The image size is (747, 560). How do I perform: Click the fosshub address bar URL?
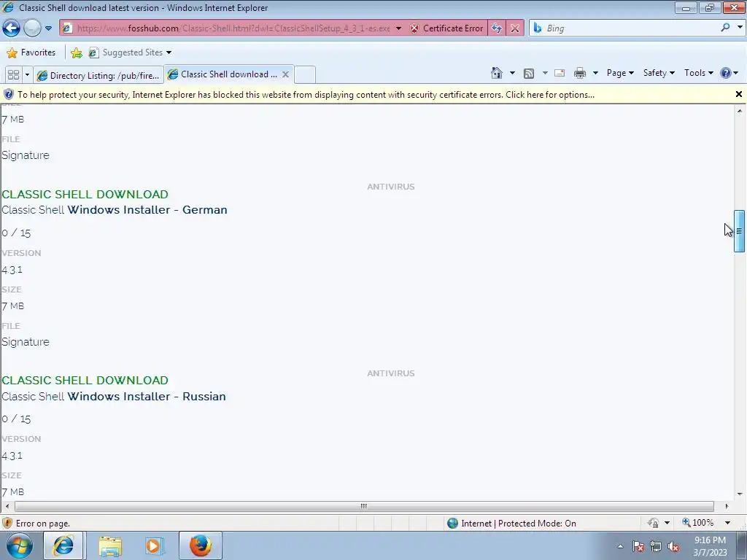click(x=233, y=28)
